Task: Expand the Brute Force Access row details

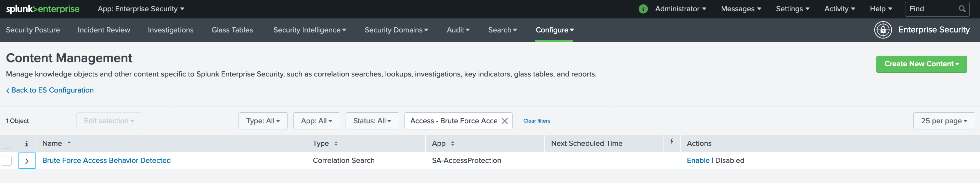Action: [27, 161]
